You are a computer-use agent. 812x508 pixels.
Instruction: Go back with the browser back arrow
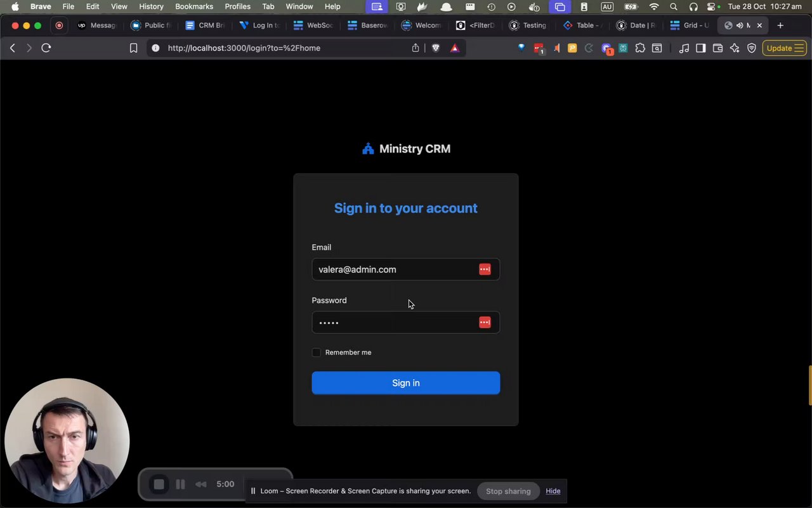(x=12, y=48)
